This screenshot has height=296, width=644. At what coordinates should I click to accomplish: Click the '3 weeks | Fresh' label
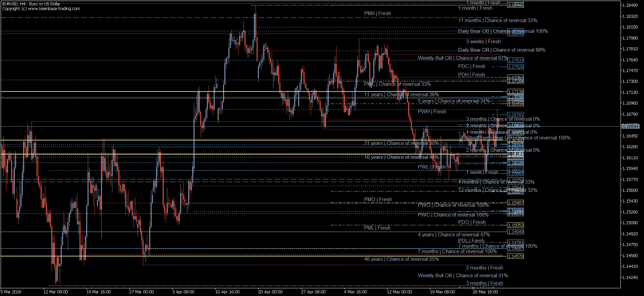click(x=483, y=42)
